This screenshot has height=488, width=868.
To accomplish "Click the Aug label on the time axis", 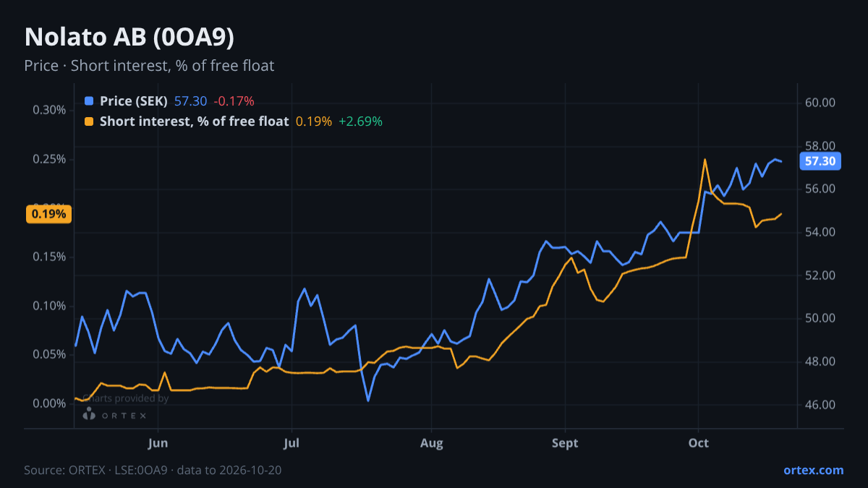I will click(431, 443).
